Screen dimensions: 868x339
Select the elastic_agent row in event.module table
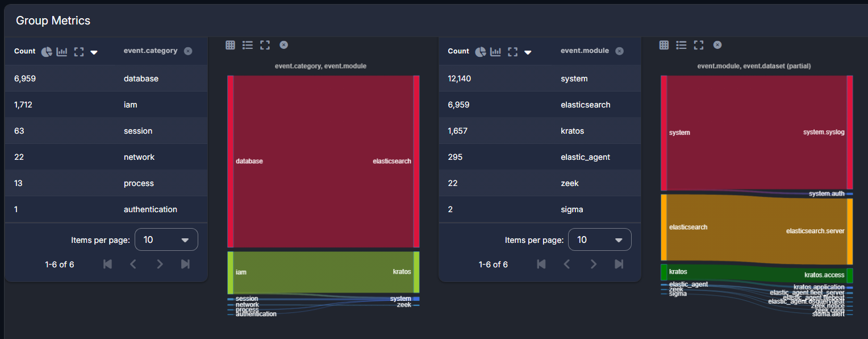[540, 157]
